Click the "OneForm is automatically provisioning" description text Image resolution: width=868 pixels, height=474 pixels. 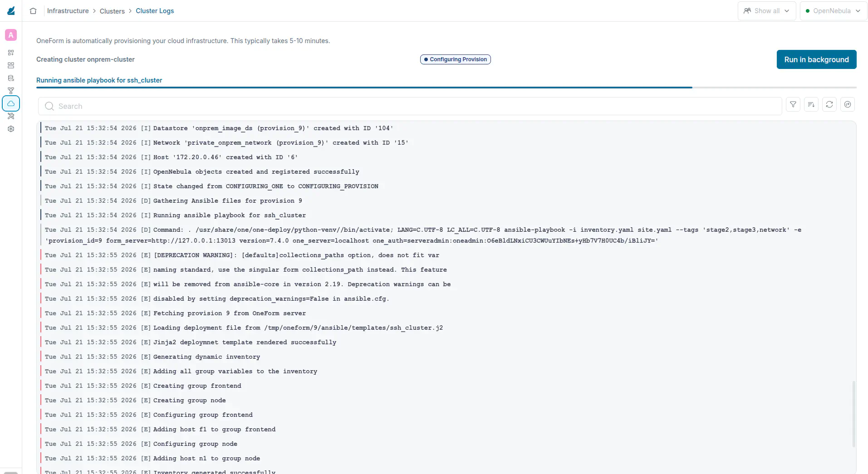pyautogui.click(x=183, y=41)
